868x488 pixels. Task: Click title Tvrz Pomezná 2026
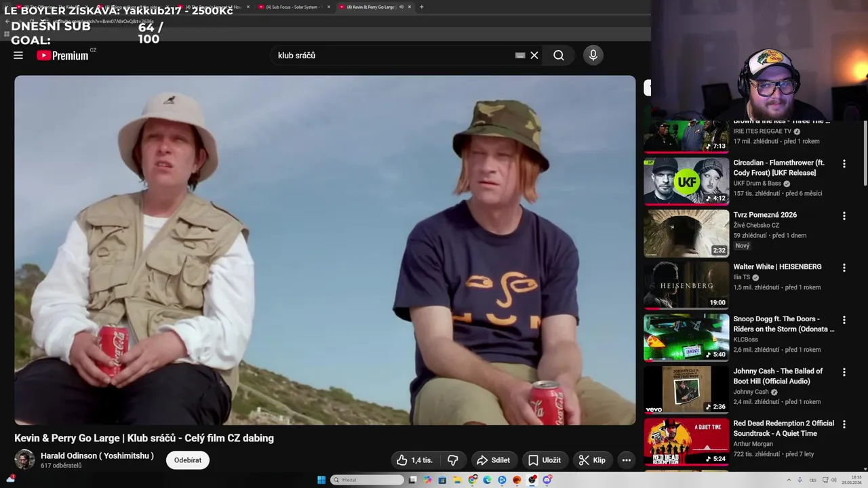[765, 215]
